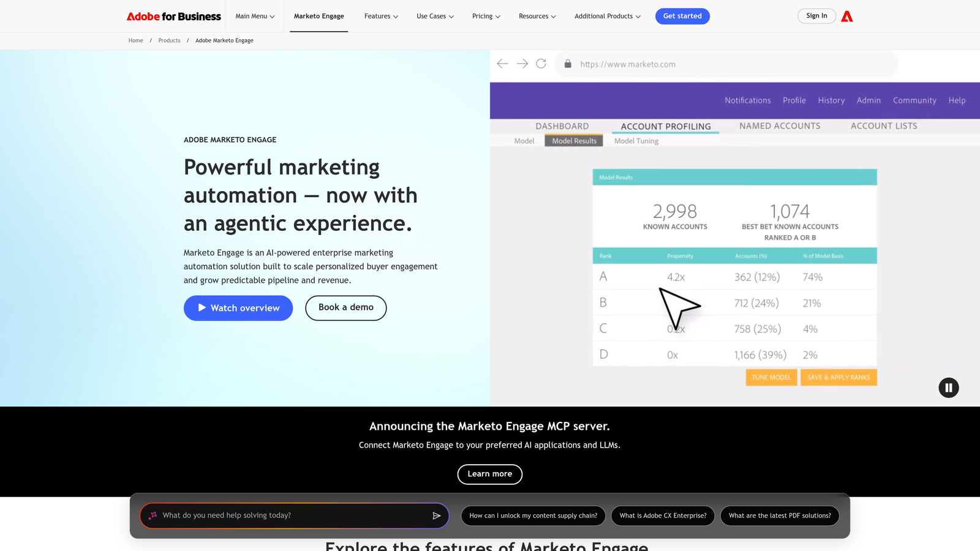Image resolution: width=980 pixels, height=551 pixels.
Task: Click the 'Powerful marketing automation' headline
Action: tap(301, 195)
